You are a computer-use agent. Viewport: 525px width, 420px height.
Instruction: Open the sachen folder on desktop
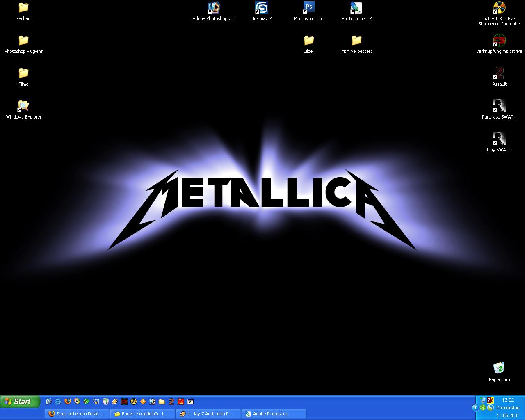pyautogui.click(x=23, y=11)
